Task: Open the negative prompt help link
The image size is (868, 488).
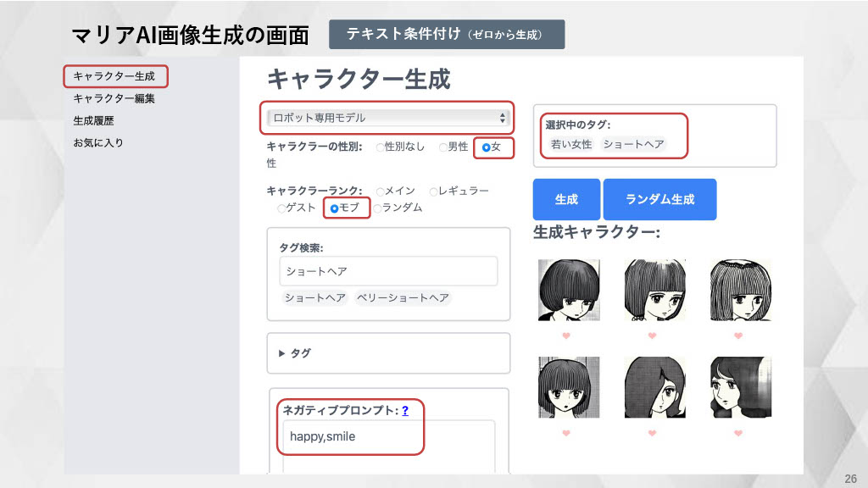Action: (x=405, y=410)
